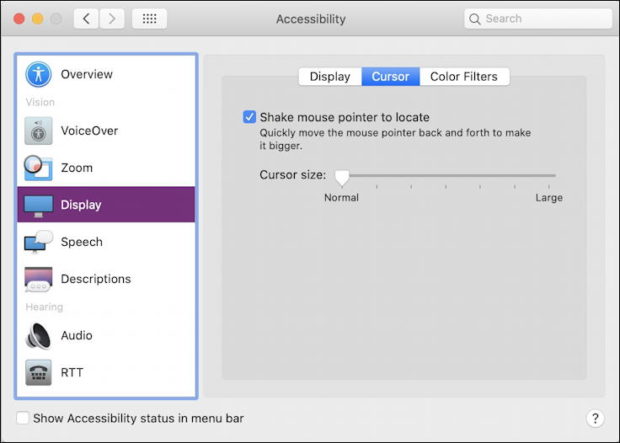Click the VoiceOver icon in sidebar
Image resolution: width=620 pixels, height=443 pixels.
pos(38,131)
